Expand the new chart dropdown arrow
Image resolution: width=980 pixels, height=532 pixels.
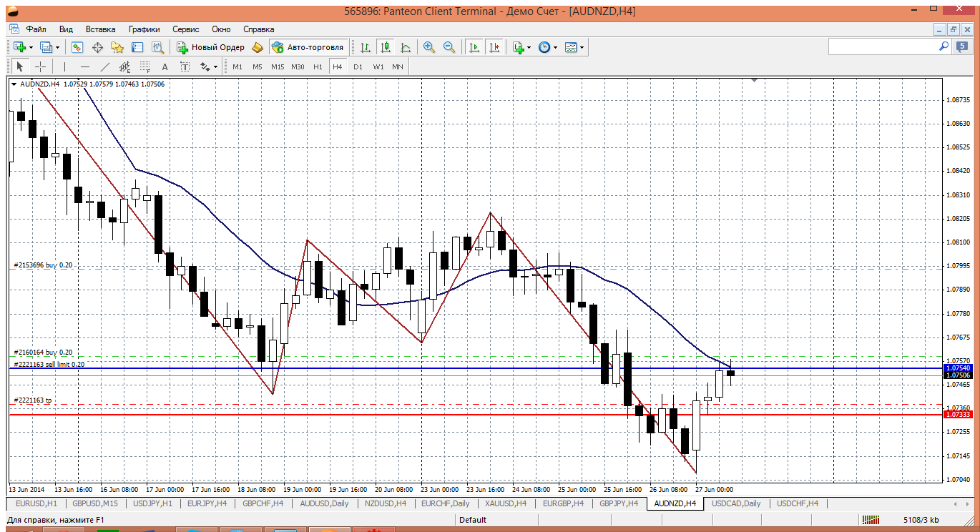point(31,47)
